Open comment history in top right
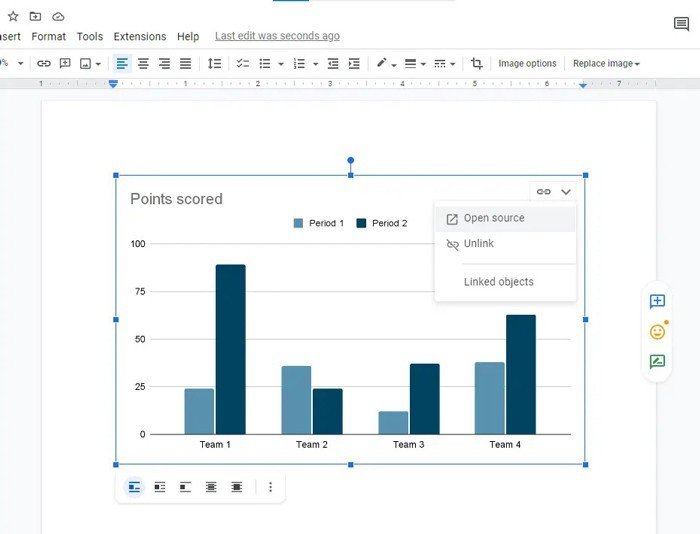 pyautogui.click(x=681, y=24)
